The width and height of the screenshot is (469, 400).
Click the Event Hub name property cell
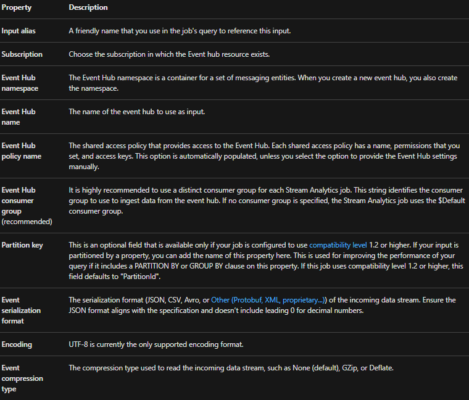pyautogui.click(x=18, y=117)
